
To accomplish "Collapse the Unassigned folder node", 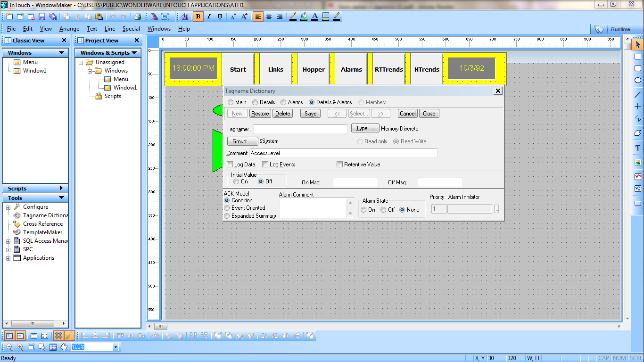I will point(81,63).
